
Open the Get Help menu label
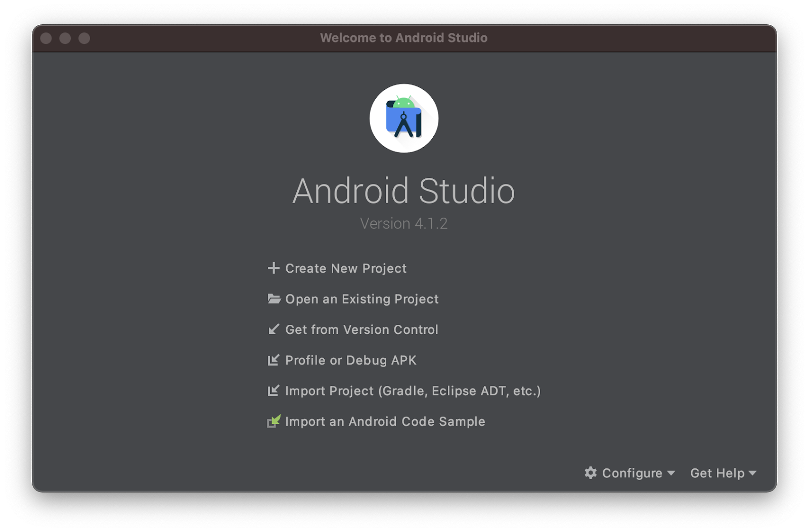(717, 473)
